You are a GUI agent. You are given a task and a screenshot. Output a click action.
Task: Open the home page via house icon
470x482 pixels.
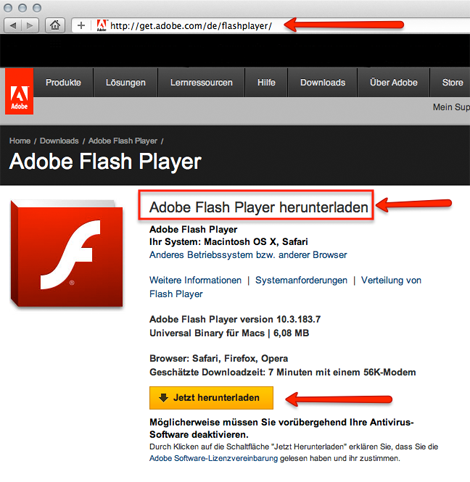pos(55,25)
